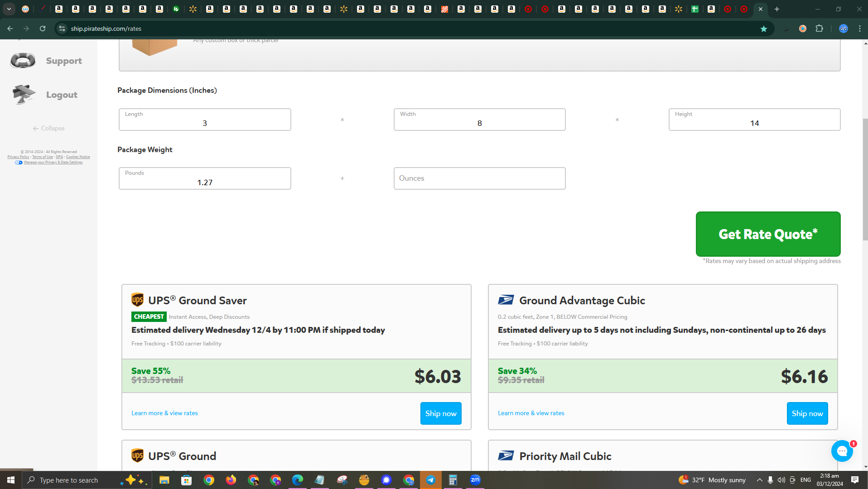This screenshot has height=489, width=868.
Task: View rates for UPS Ground Saver
Action: [164, 413]
